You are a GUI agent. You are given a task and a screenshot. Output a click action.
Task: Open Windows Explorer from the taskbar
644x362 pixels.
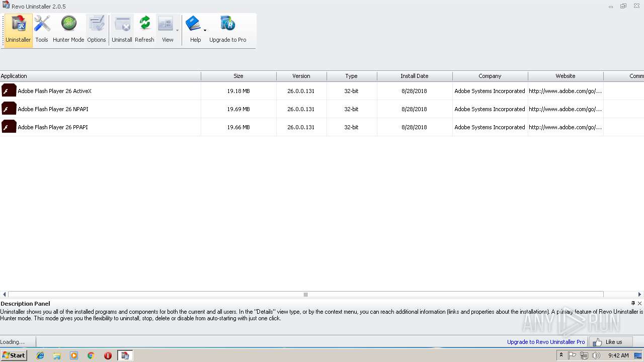57,355
